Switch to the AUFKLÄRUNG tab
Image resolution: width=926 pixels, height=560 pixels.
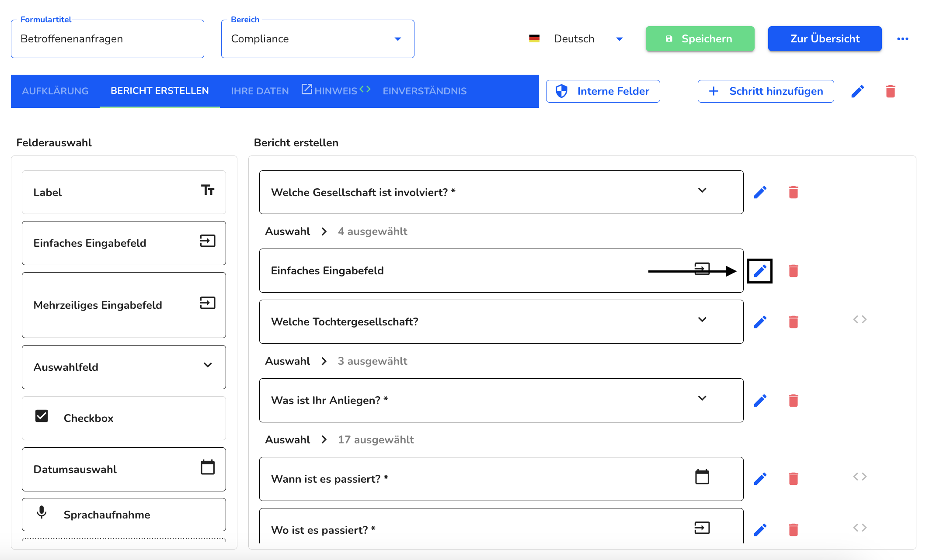point(55,91)
